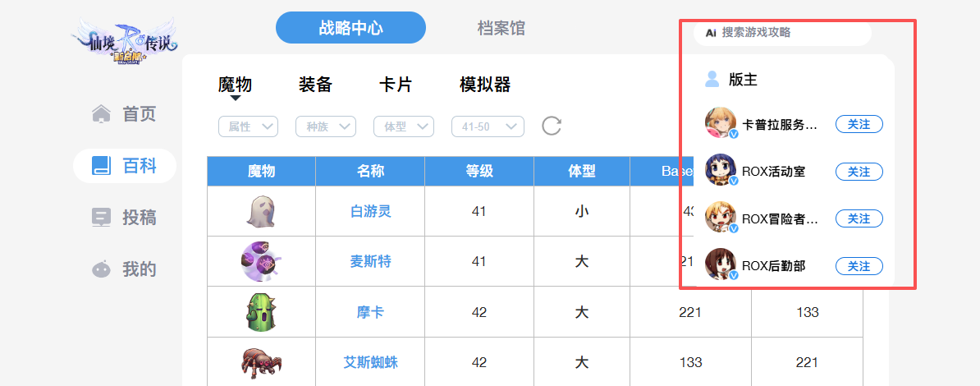Open the 麦斯特 monster link

371,261
